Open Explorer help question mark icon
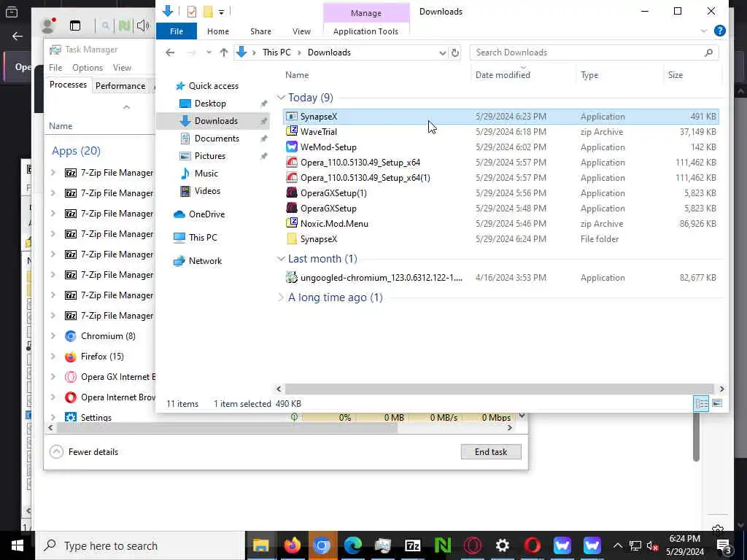This screenshot has height=560, width=747. click(720, 31)
